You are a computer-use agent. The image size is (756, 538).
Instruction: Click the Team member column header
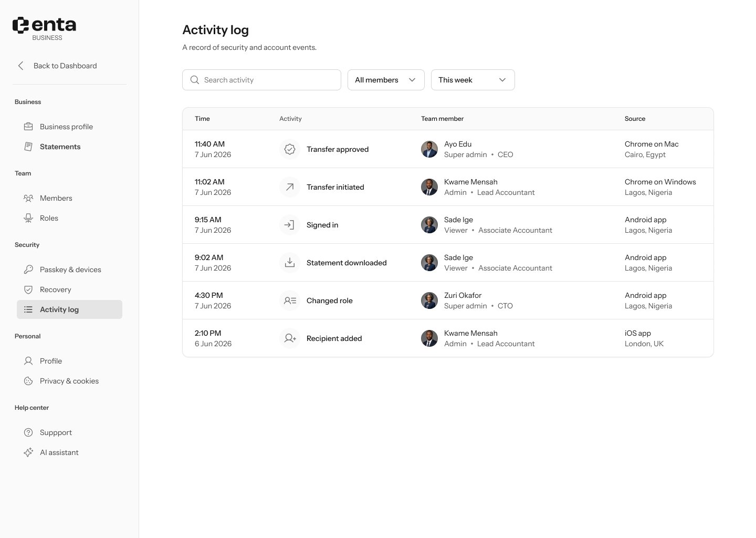tap(442, 119)
